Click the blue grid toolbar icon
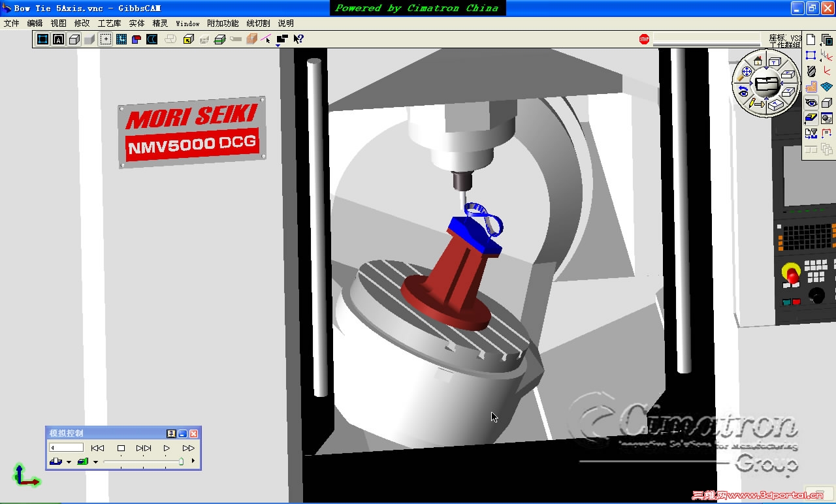836x504 pixels. [121, 39]
